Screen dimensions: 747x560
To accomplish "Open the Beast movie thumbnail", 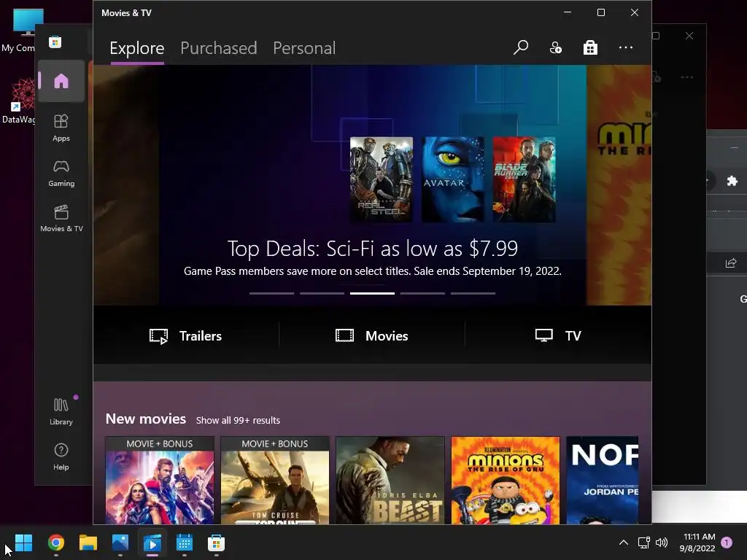I will [x=390, y=481].
